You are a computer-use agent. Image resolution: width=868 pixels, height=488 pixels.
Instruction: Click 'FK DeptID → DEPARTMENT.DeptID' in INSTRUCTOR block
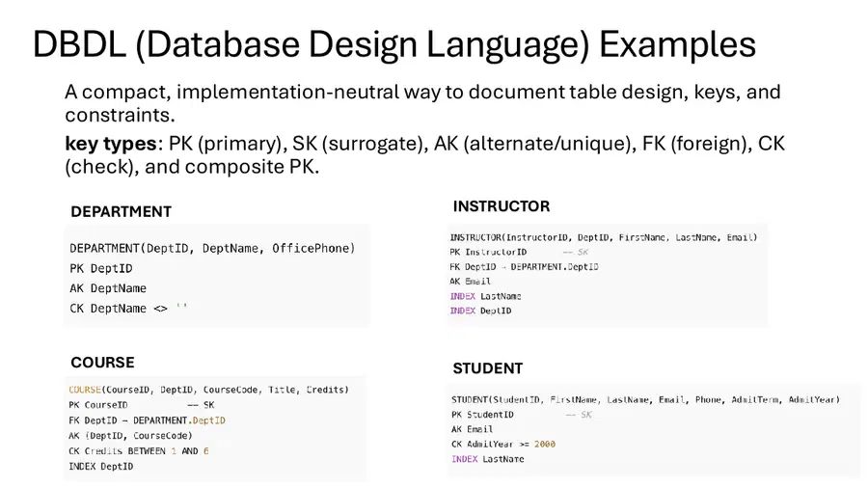pyautogui.click(x=524, y=267)
